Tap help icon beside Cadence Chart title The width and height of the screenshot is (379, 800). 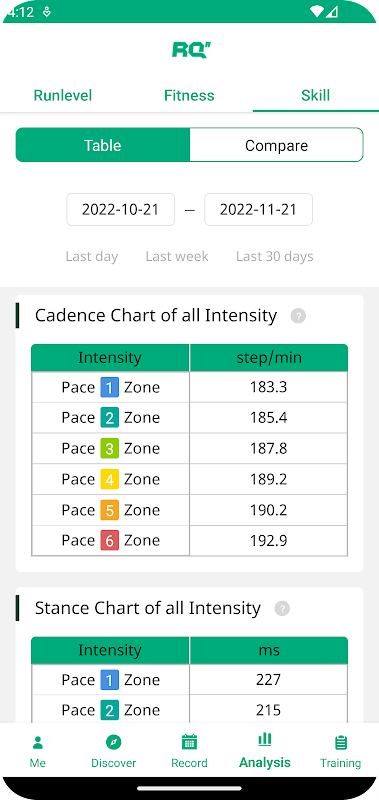pyautogui.click(x=298, y=316)
